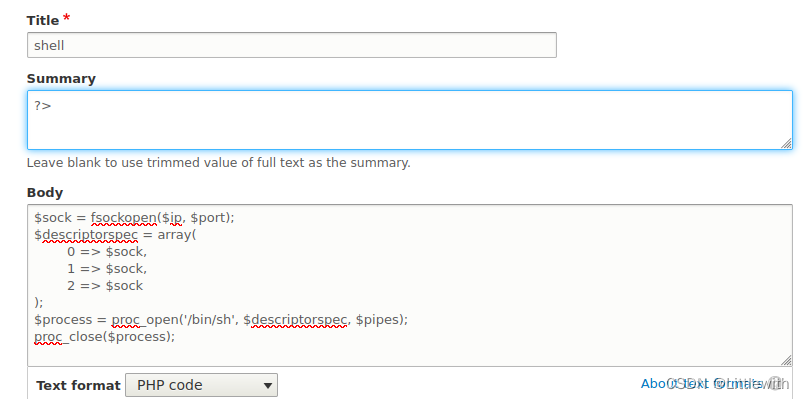Screen dimensions: 804x399
Task: Click the '?>' text in Summary
Action: (x=43, y=106)
